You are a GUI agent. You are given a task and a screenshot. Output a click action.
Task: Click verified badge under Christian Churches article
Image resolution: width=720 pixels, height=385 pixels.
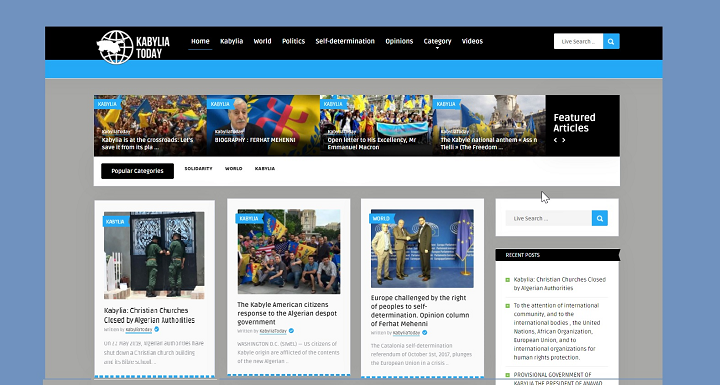[157, 329]
